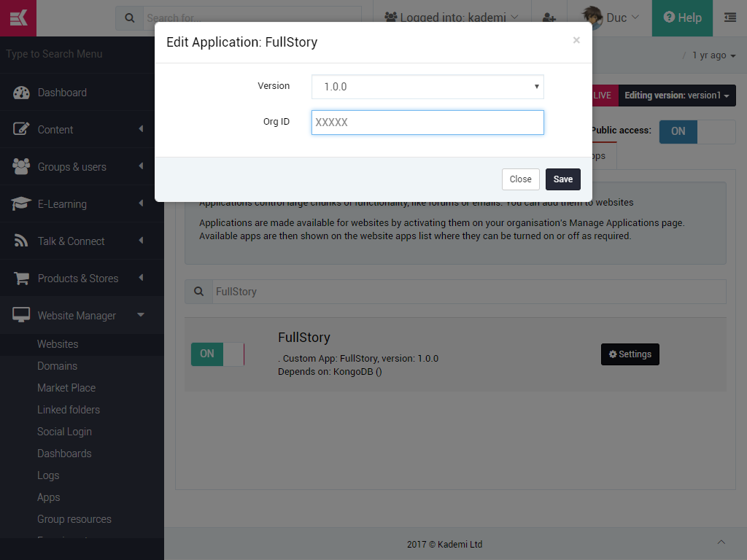Expand the Products & Stores submenu arrow

point(141,278)
